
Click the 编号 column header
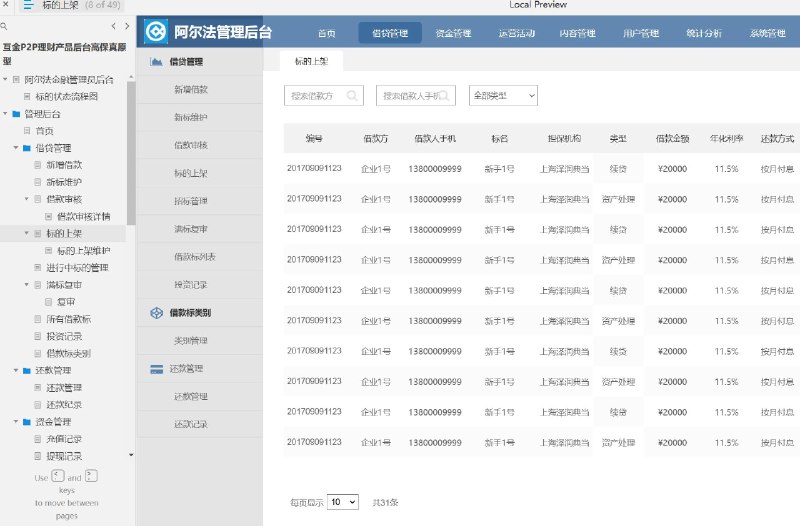314,138
